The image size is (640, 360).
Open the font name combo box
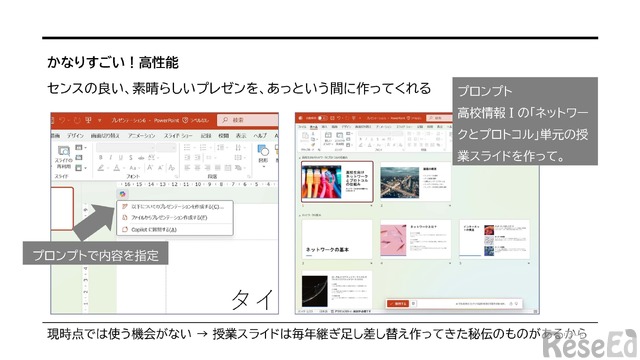(x=125, y=147)
